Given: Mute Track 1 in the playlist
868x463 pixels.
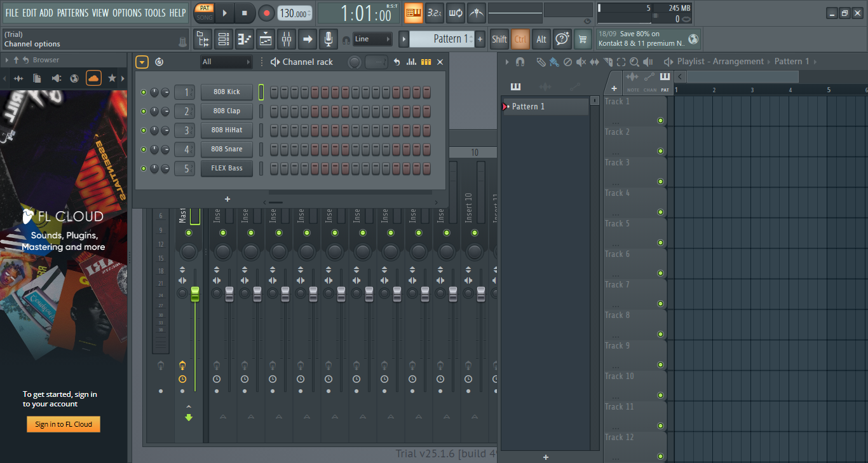Looking at the screenshot, I should pyautogui.click(x=660, y=120).
